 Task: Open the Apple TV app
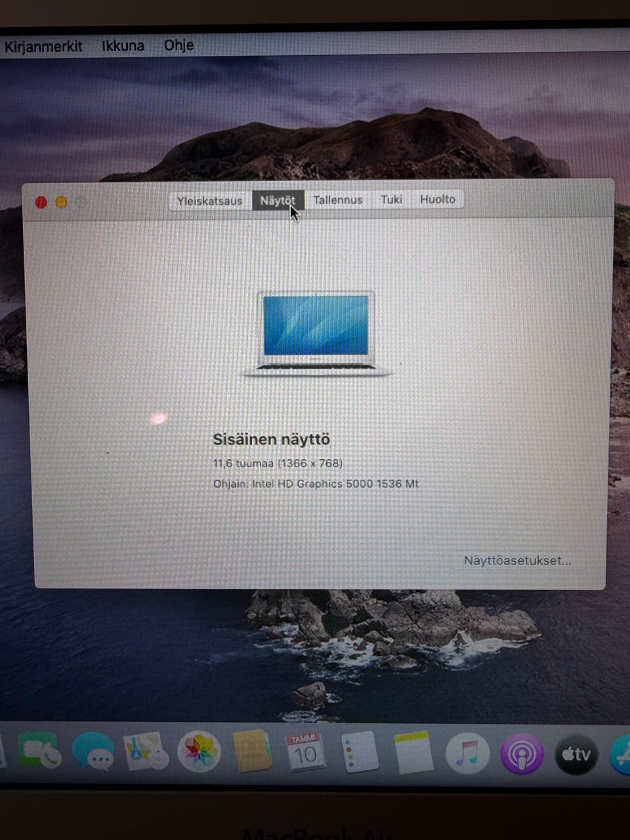[x=576, y=753]
